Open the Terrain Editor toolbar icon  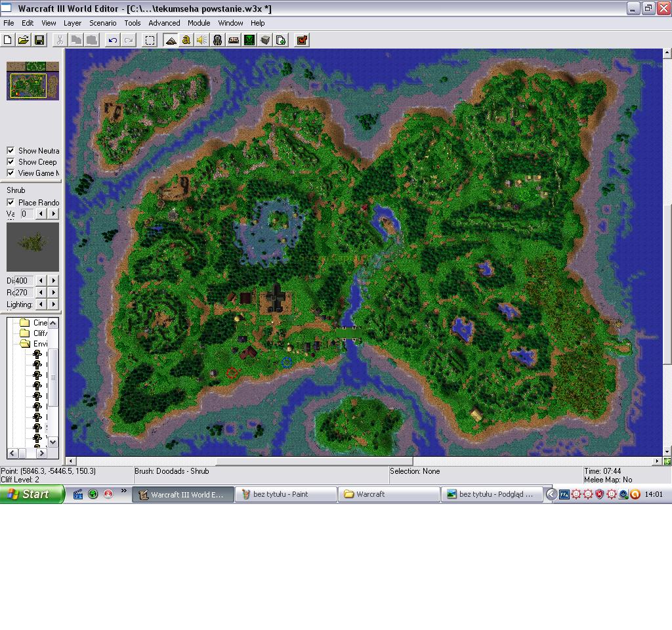(x=171, y=40)
